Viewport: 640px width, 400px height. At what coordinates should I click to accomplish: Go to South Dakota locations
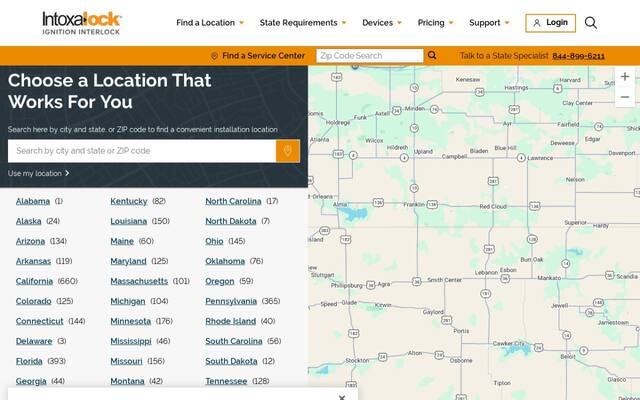(x=231, y=361)
